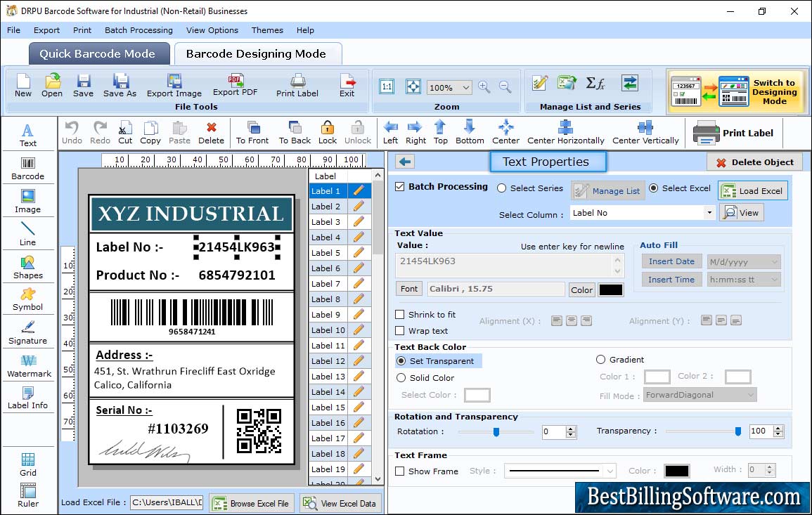The image size is (812, 515).
Task: Open Label Info in sidebar
Action: point(28,398)
